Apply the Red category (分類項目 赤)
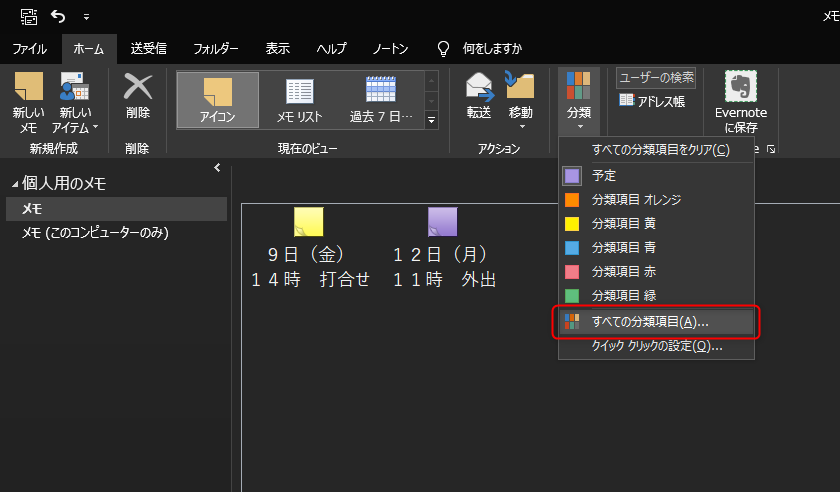 (656, 272)
